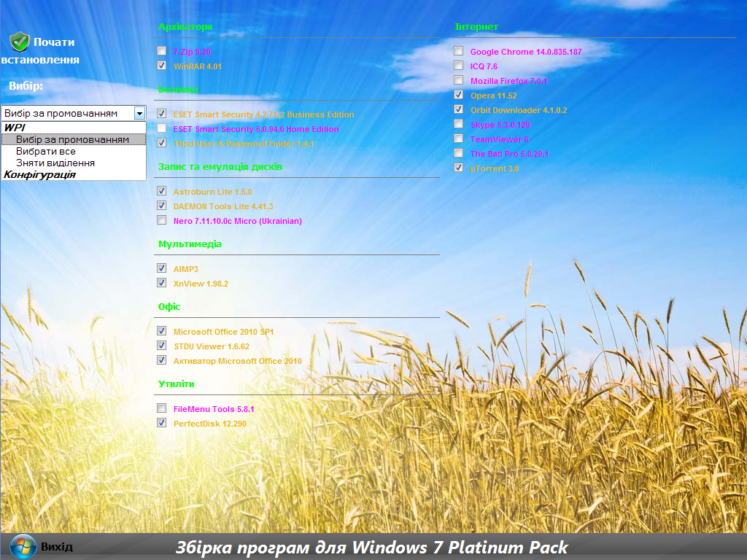
Task: Uncheck ESET Smart Security Business Edition checkbox
Action: coord(161,113)
